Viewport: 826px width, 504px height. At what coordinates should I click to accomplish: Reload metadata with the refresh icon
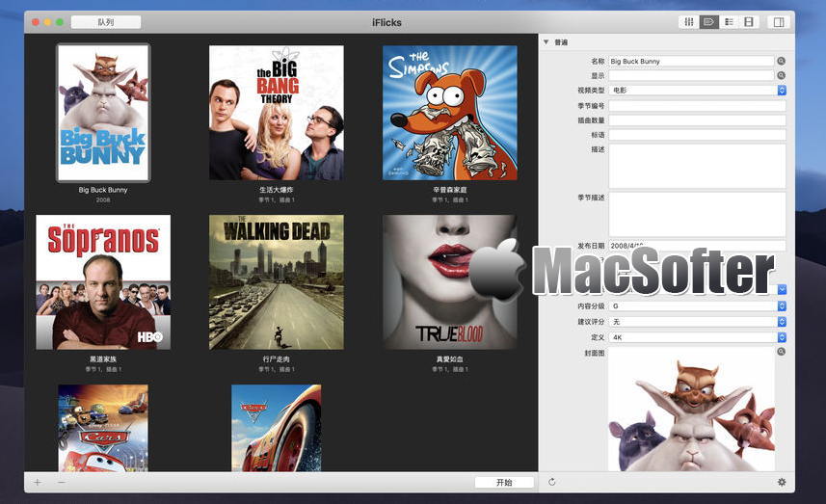coord(551,482)
